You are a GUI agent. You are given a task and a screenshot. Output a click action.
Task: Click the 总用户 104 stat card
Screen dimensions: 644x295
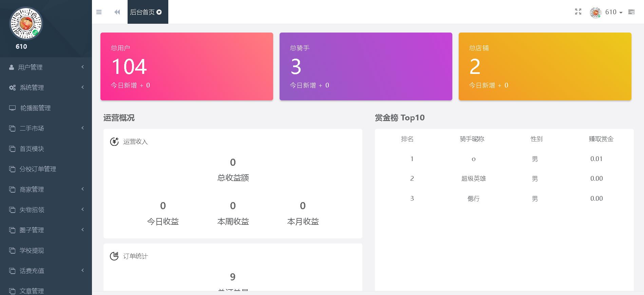(187, 66)
